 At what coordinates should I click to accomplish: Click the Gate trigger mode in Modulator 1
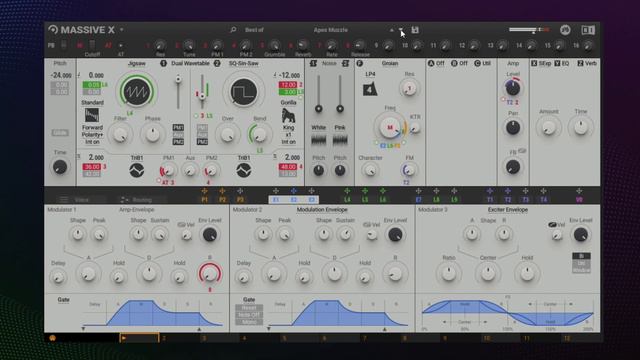tap(63, 300)
